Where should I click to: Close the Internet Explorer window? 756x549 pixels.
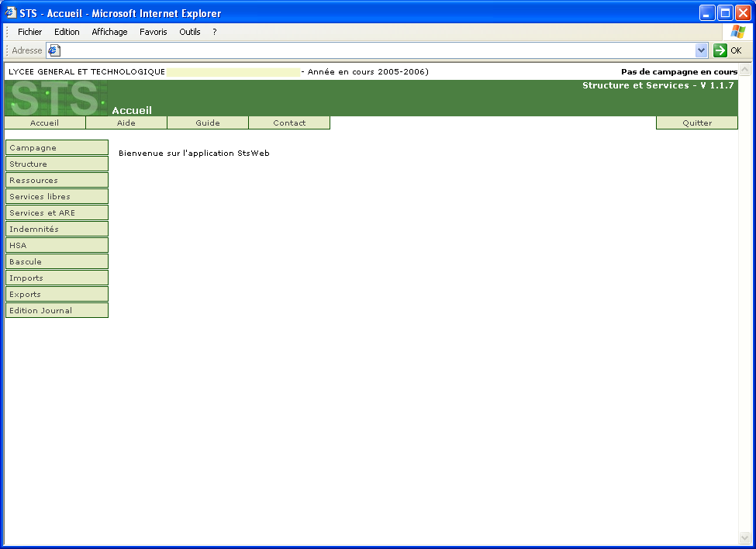point(743,13)
